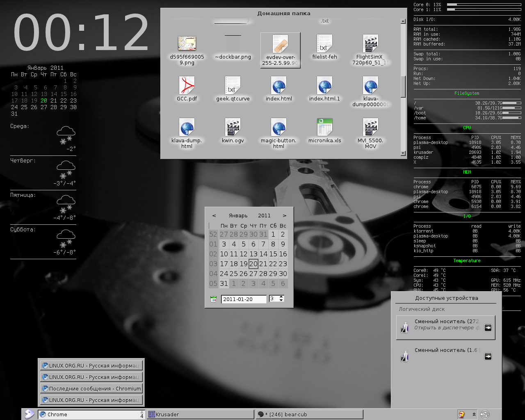Click Четверг weather forecast entry
Screen dimensions: 525x420
tap(43, 173)
